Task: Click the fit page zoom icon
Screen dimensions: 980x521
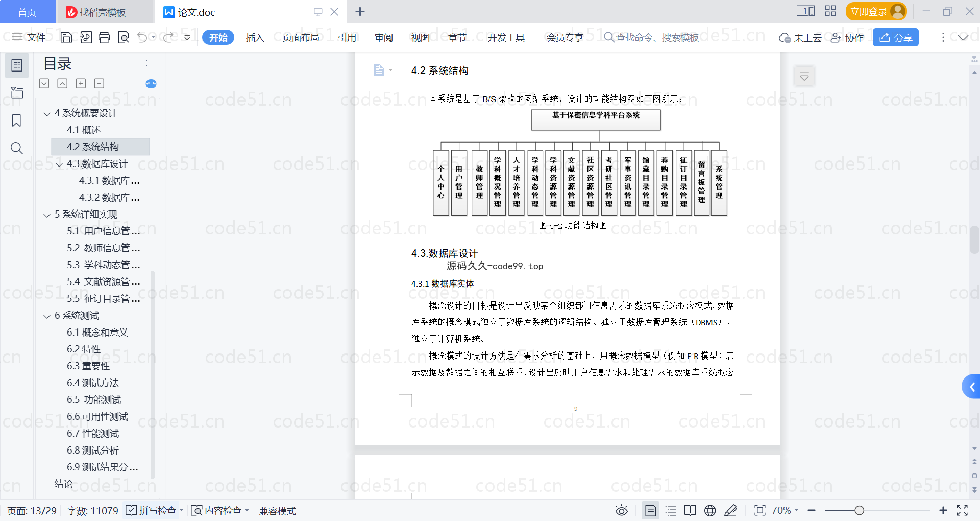Action: 760,510
